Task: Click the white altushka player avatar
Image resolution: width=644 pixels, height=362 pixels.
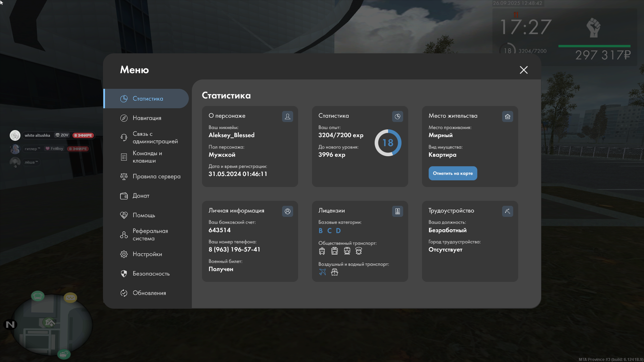Action: point(15,135)
